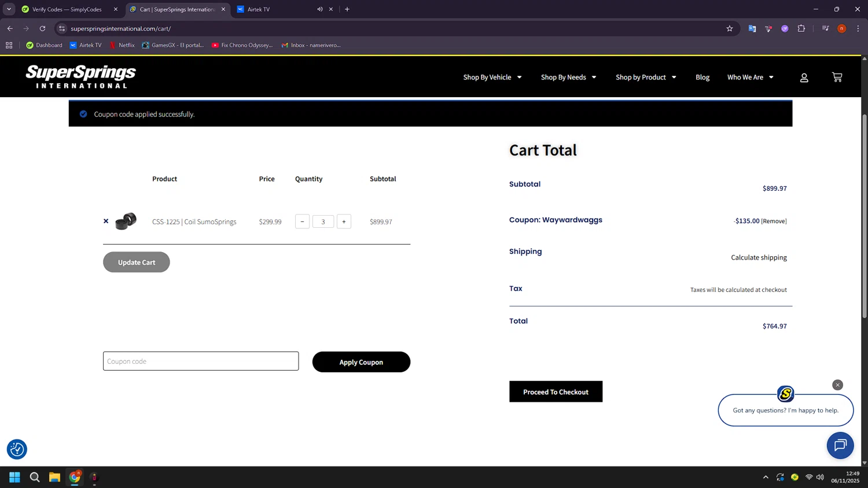Focus the Coupon code input field
The width and height of the screenshot is (868, 488).
coord(201,361)
